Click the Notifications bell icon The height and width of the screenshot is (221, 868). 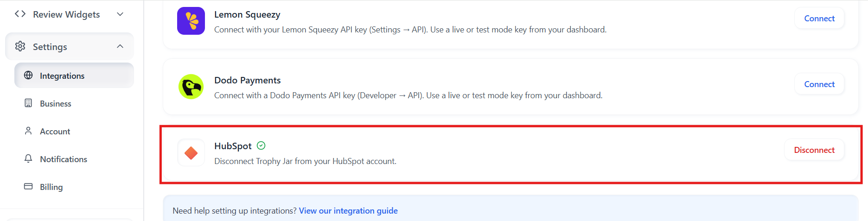[x=28, y=158]
